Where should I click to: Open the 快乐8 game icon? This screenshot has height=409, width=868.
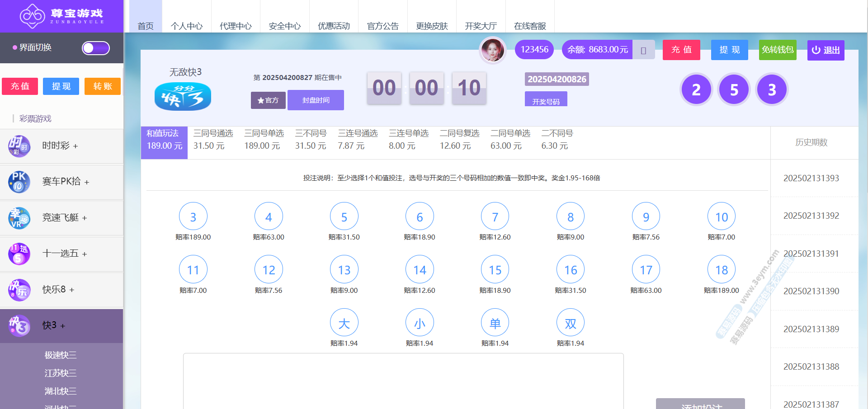(x=19, y=290)
